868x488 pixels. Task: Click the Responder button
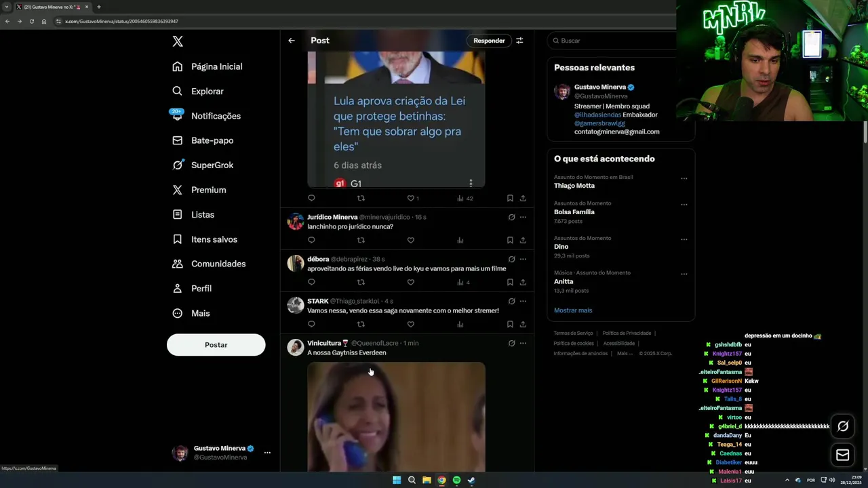point(489,41)
